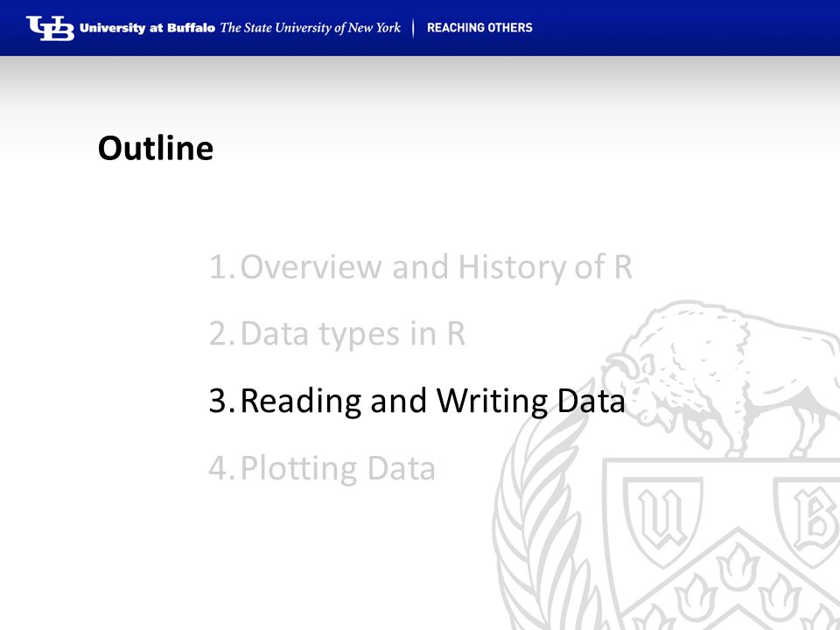
Task: Click 'The State University of New York' text
Action: (x=310, y=28)
